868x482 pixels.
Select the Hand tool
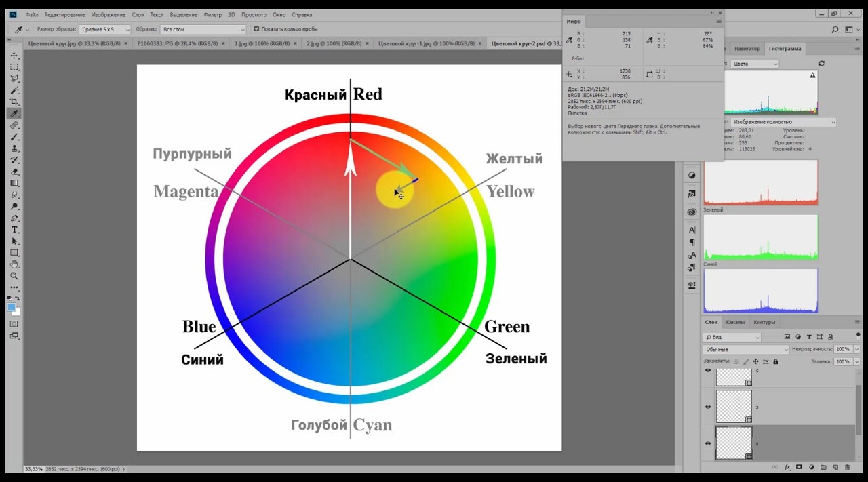coord(14,264)
